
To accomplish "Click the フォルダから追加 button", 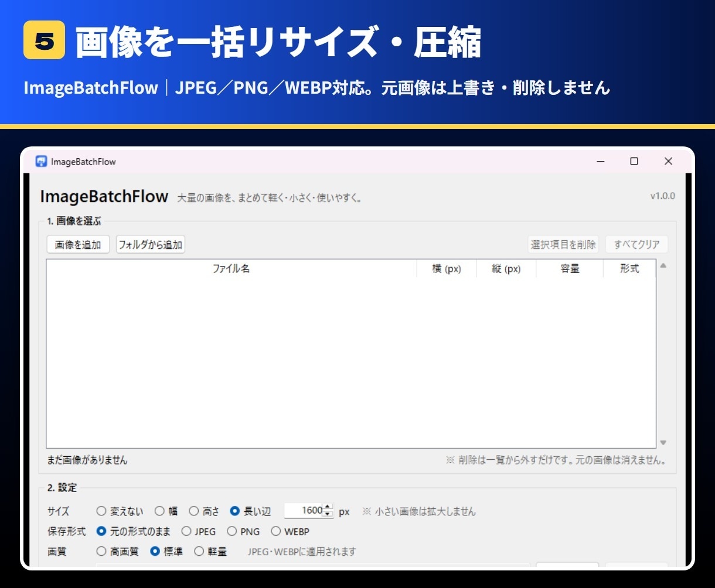I will [151, 245].
